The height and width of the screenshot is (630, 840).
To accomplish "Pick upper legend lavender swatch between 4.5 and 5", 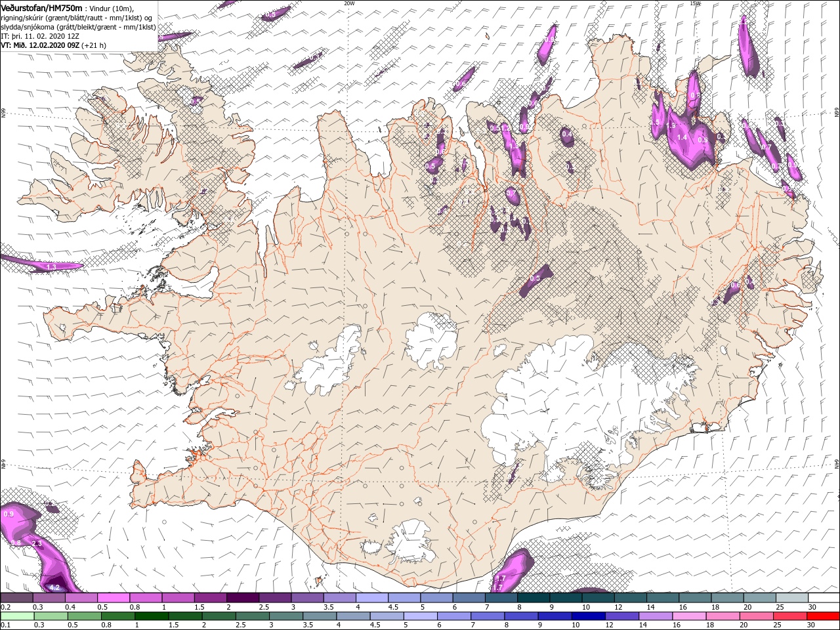I will [404, 598].
